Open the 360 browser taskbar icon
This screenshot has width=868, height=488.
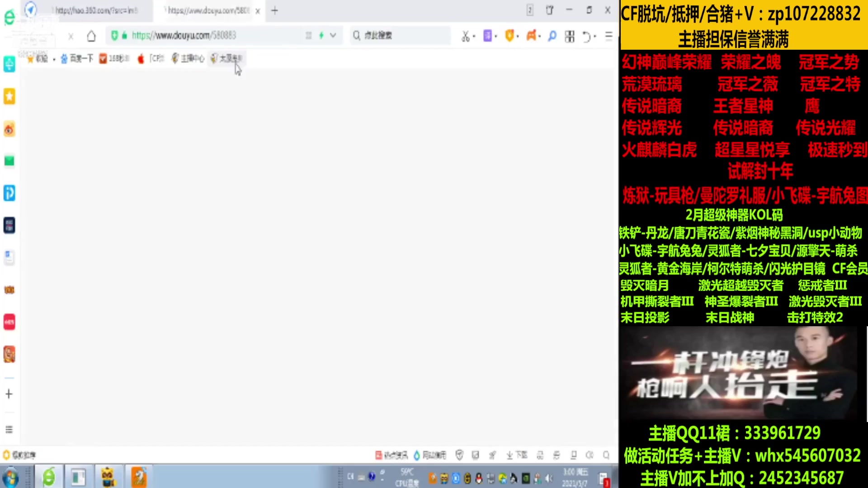point(48,477)
